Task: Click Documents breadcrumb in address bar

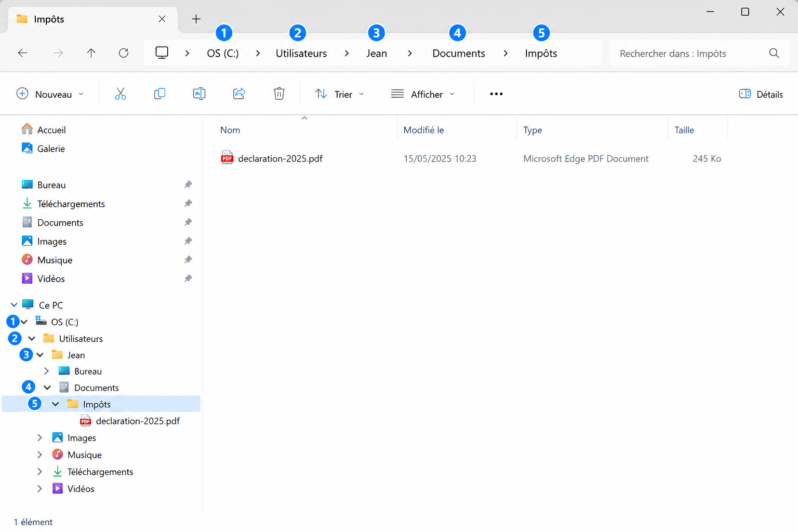Action: click(x=459, y=54)
